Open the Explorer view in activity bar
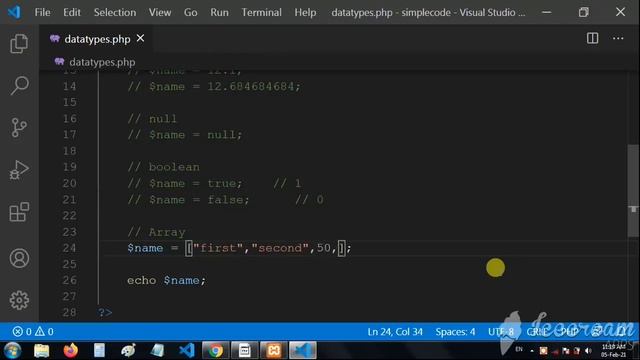The width and height of the screenshot is (640, 360). pyautogui.click(x=19, y=43)
